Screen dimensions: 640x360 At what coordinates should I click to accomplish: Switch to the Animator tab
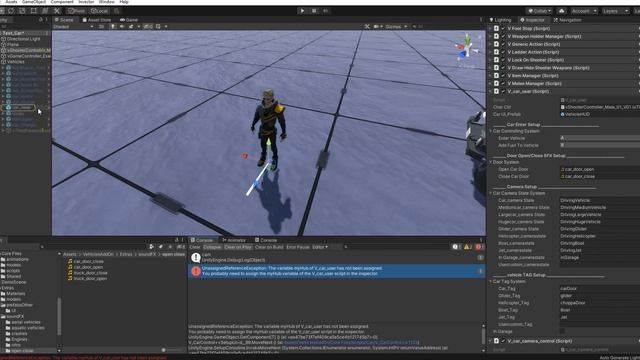[234, 240]
